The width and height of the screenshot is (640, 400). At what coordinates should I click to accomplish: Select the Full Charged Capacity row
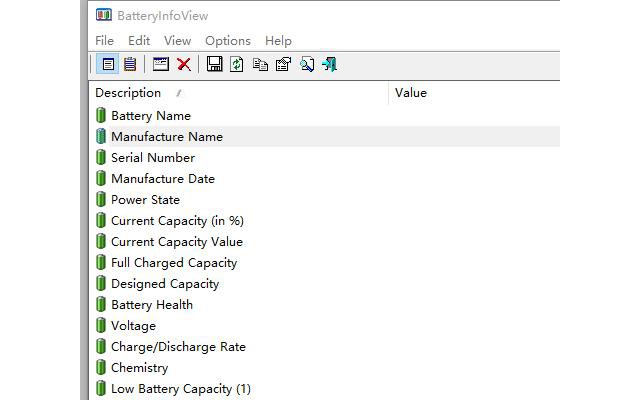(324, 262)
